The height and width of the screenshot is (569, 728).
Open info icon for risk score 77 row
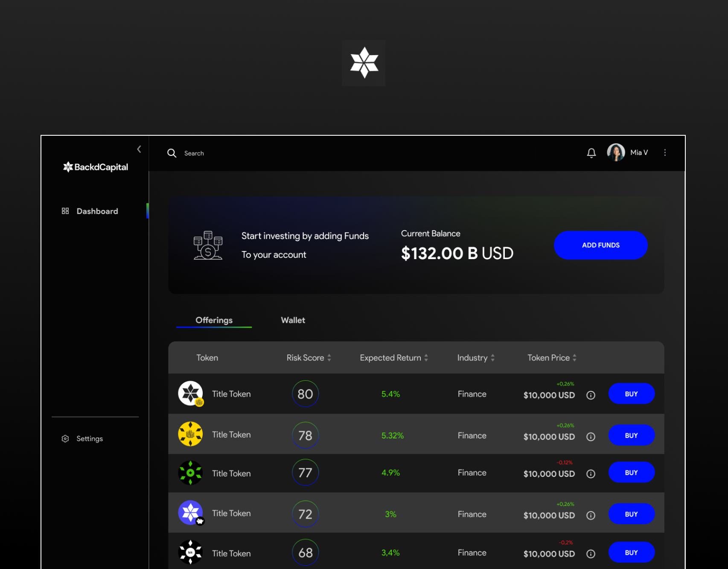pos(591,474)
